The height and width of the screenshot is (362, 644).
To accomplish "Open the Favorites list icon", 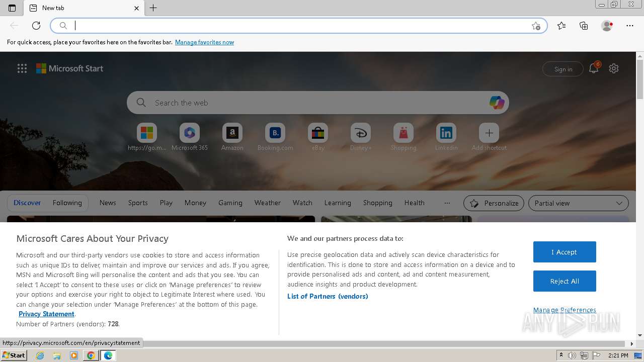I will coord(561,26).
